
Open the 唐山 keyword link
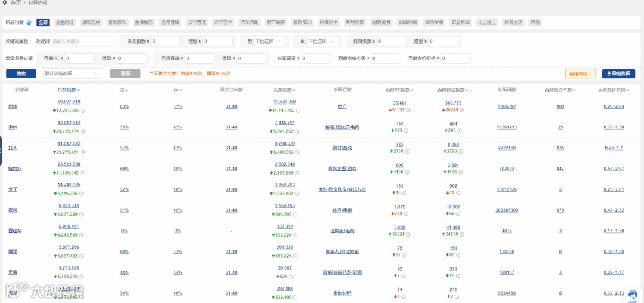[x=13, y=106]
